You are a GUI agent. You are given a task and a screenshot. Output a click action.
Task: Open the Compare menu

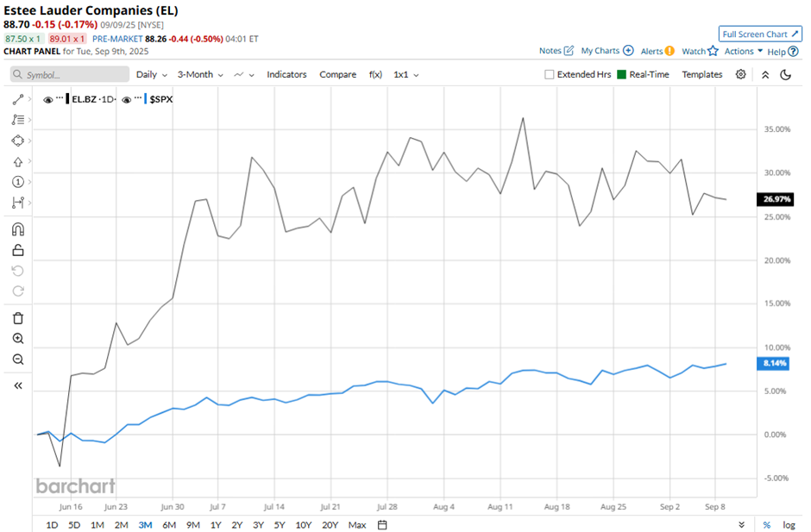click(337, 74)
